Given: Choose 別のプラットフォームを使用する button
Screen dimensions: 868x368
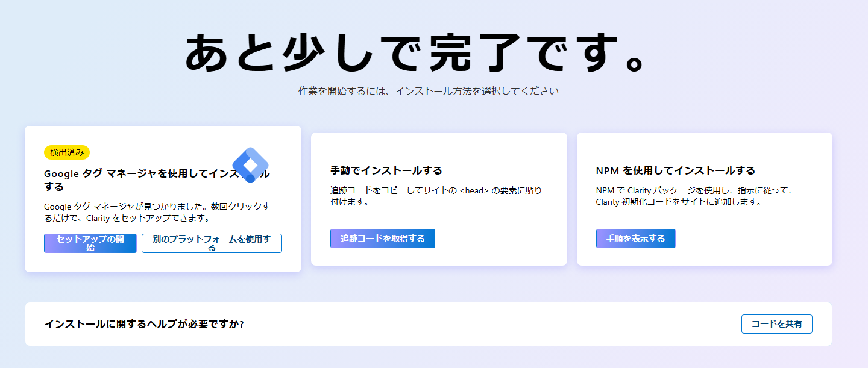Looking at the screenshot, I should tap(212, 243).
